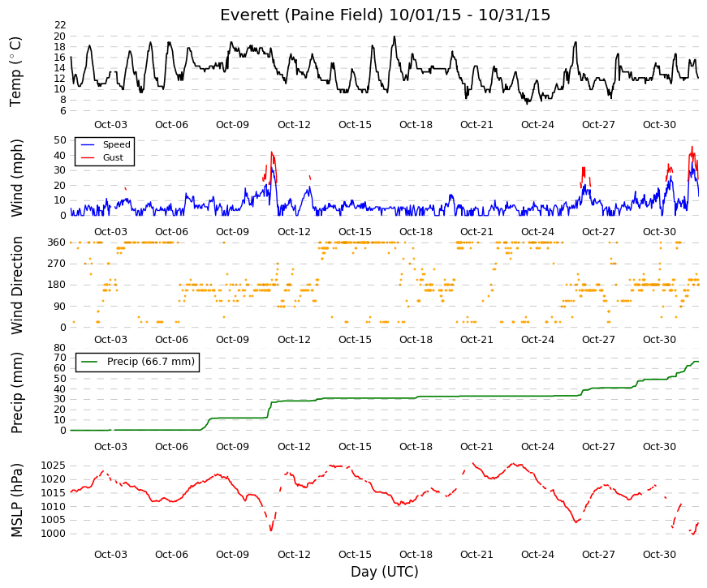The width and height of the screenshot is (707, 588).
Task: Click the green Precip legend line
Action: pyautogui.click(x=88, y=362)
